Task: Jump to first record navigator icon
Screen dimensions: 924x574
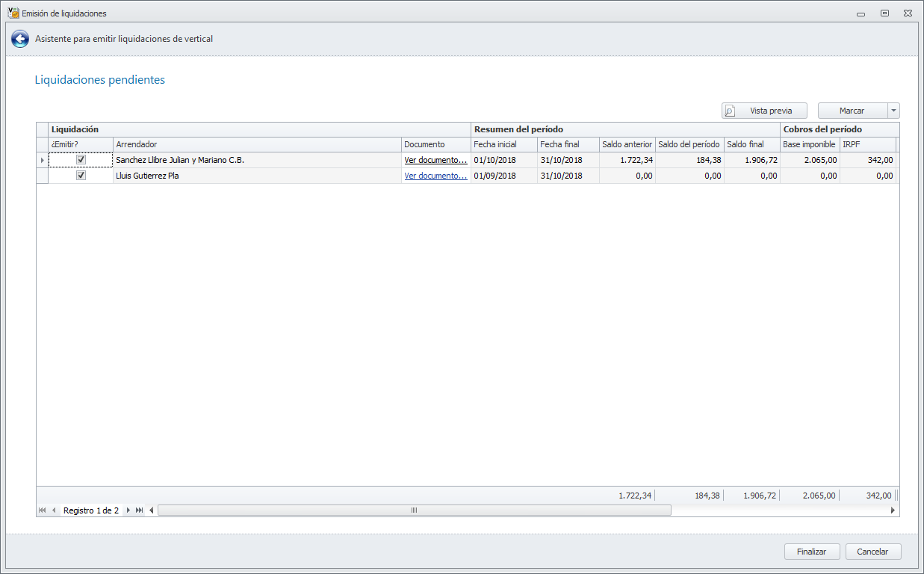Action: tap(42, 510)
